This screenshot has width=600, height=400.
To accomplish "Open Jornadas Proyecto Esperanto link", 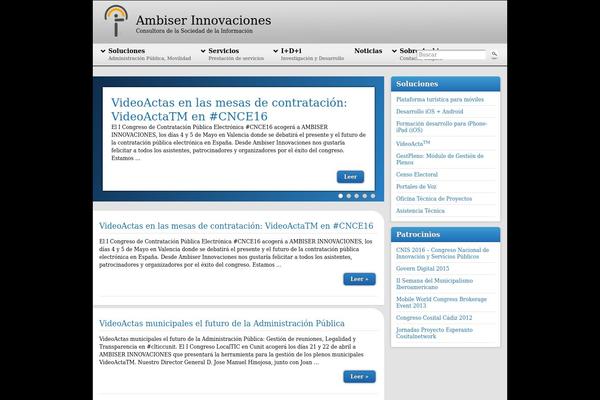I will click(x=434, y=333).
